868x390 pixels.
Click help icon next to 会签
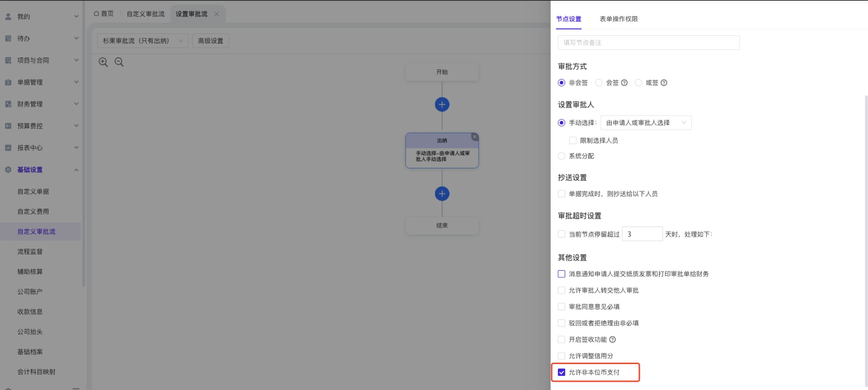tap(624, 83)
